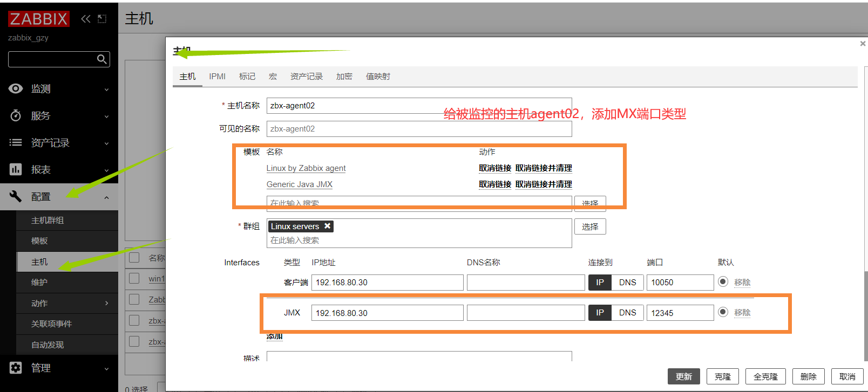Click 客户端 port field 10050
The image size is (868, 392).
(x=680, y=283)
